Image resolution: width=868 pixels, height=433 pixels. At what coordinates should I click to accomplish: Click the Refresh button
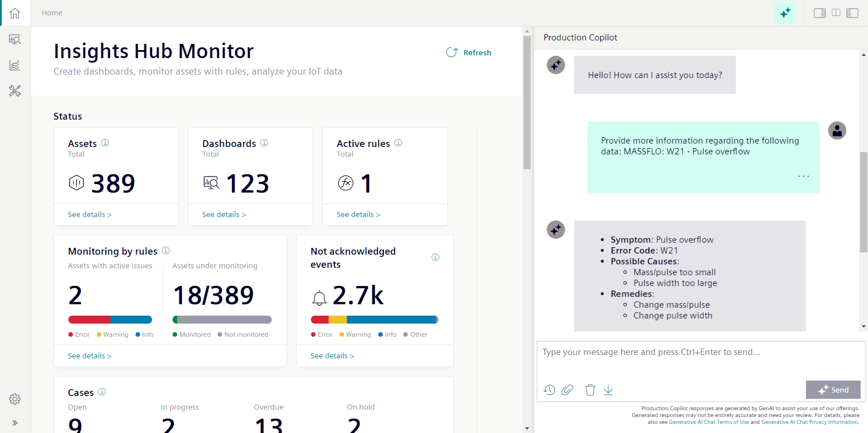coord(468,52)
